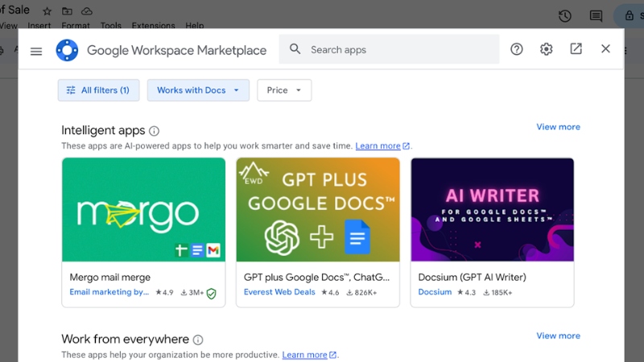Click the Move to folder icon
This screenshot has width=644, height=362.
pos(67,11)
